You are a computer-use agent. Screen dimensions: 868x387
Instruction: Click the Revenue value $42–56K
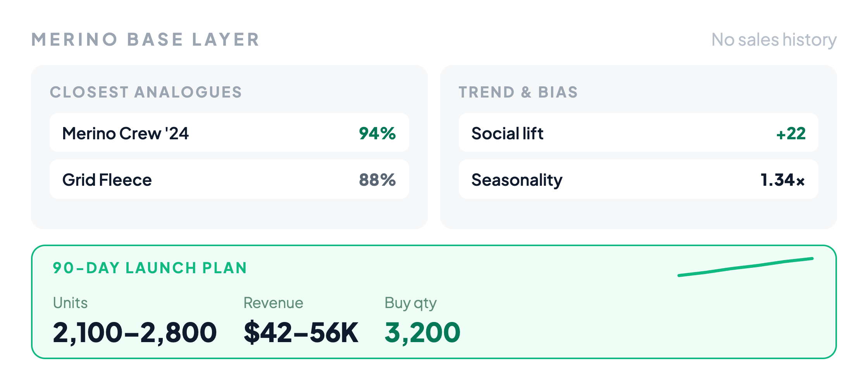pos(301,332)
